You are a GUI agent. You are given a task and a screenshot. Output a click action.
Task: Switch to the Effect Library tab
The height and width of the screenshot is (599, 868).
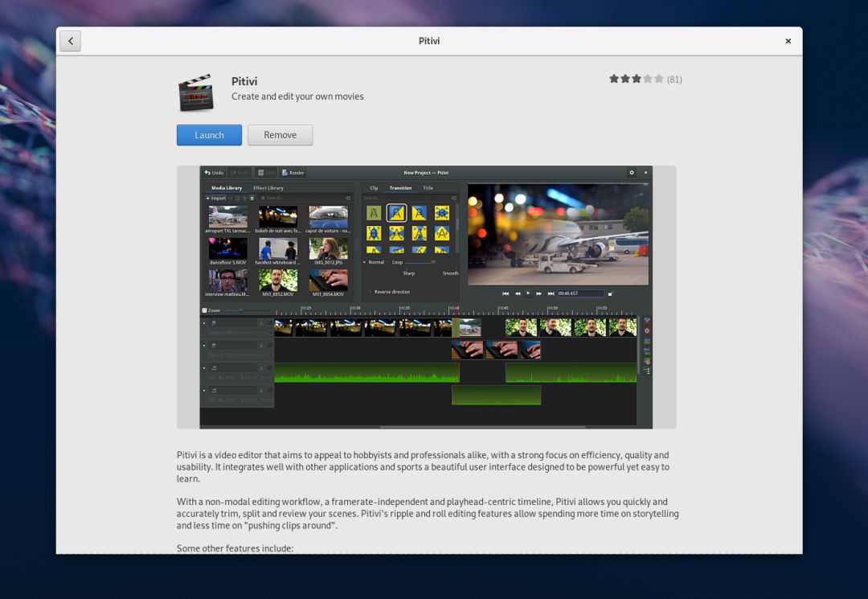pos(268,188)
